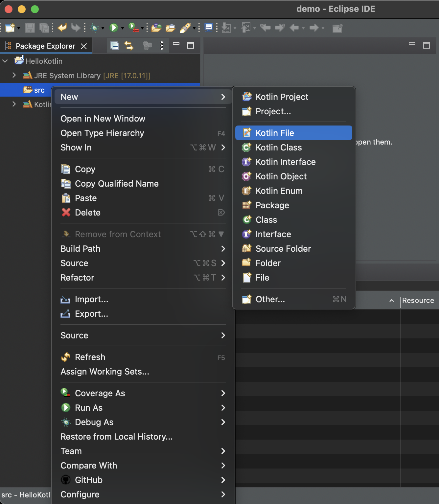Collapse the HelloKotlin project tree
Image resolution: width=439 pixels, height=504 pixels.
[5, 61]
